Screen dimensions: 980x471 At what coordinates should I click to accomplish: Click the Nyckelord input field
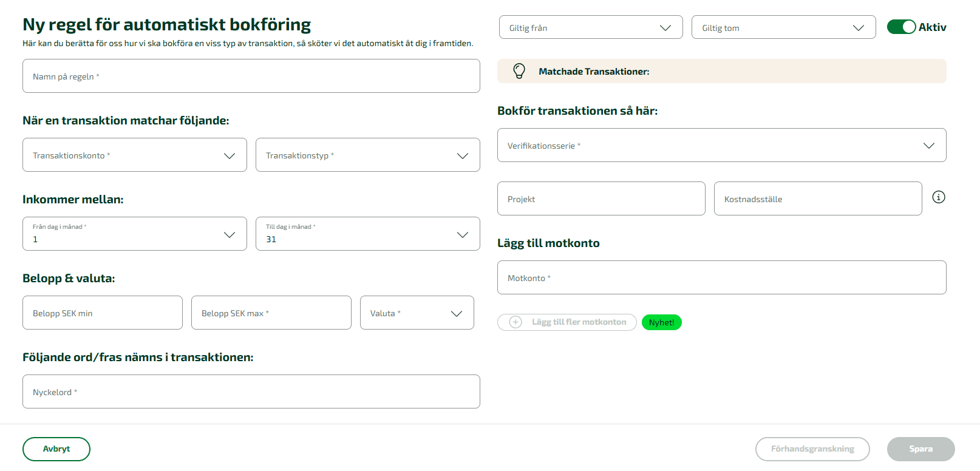coord(251,392)
